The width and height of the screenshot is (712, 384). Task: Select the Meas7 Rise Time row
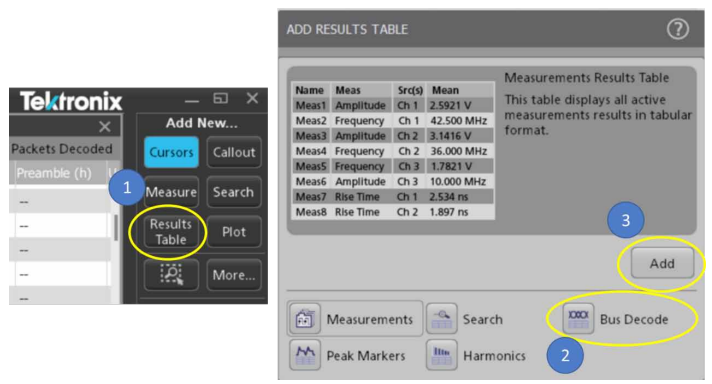393,197
